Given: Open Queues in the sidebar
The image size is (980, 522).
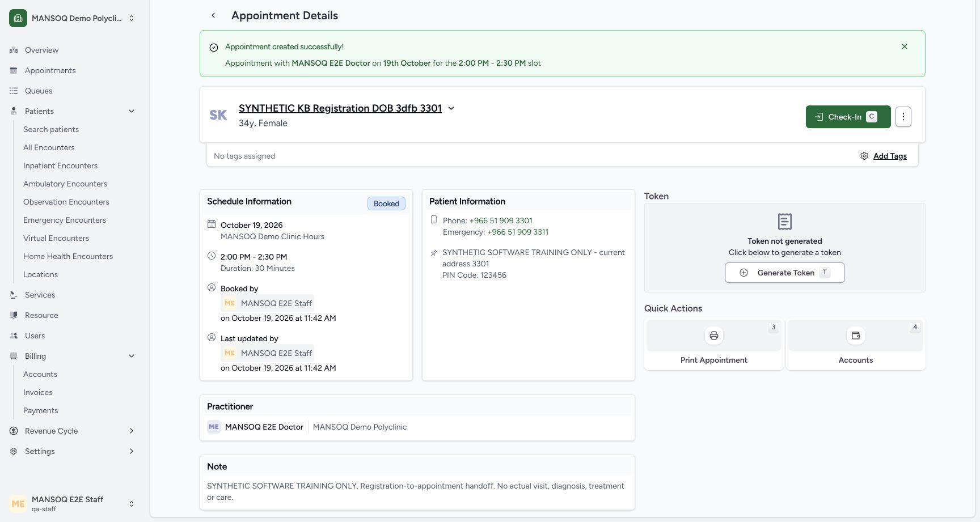Looking at the screenshot, I should (39, 91).
